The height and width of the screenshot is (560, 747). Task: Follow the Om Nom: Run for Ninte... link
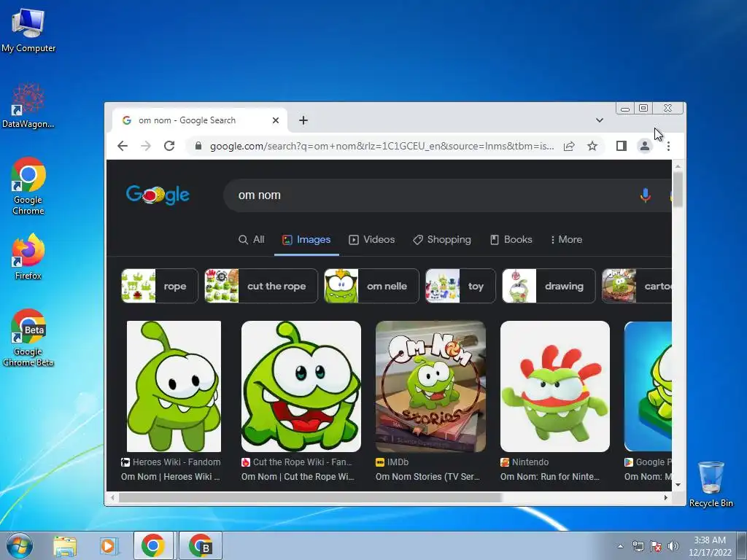550,477
